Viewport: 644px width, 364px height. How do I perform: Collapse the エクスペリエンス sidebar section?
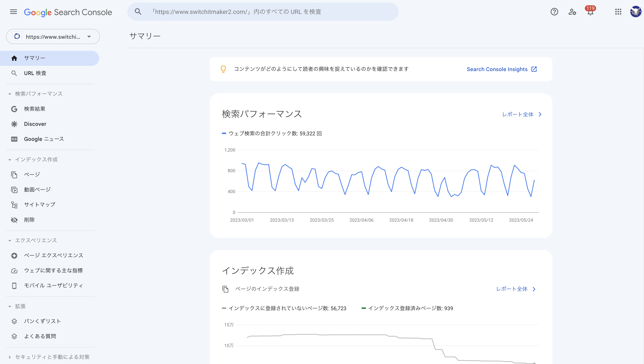pyautogui.click(x=10, y=240)
